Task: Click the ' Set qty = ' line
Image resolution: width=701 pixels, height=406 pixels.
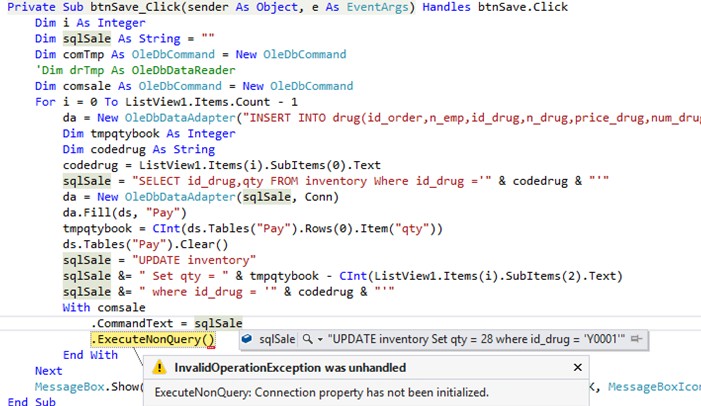Action: pos(342,276)
